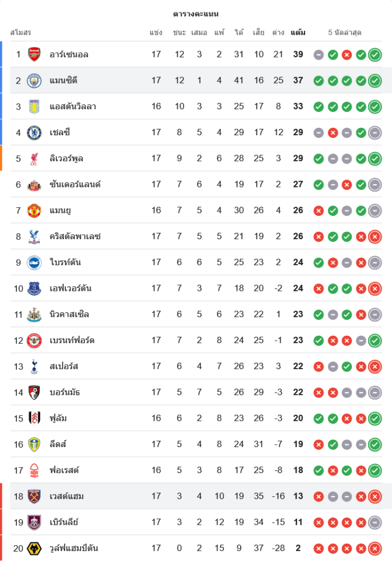Viewport: 392px width, 568px height.
Task: Click Arsenal's latest match win indicator
Action: tap(374, 55)
